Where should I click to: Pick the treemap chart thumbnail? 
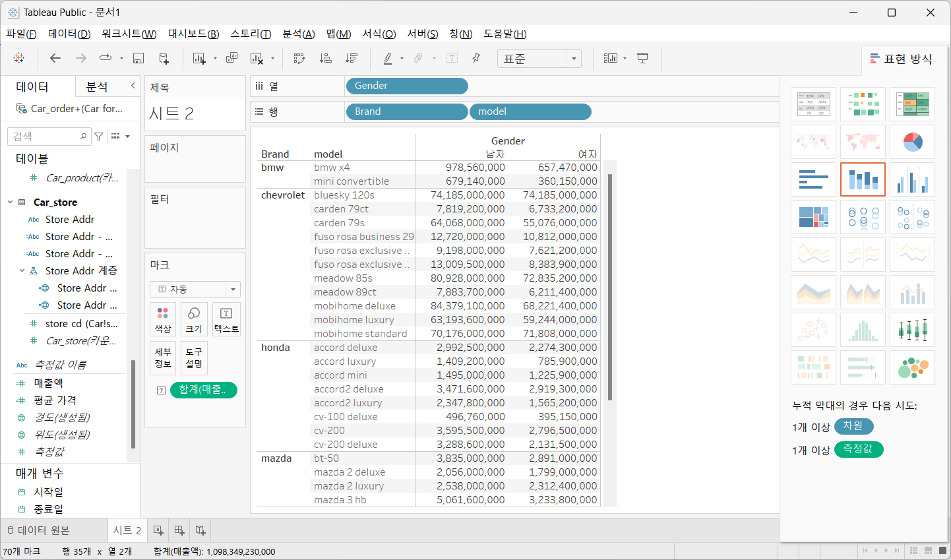tap(813, 217)
